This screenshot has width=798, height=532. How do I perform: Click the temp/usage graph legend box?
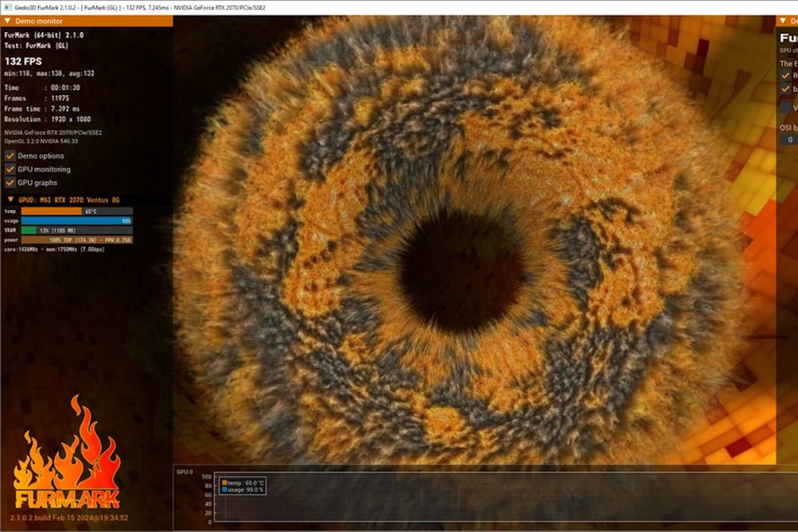(243, 486)
